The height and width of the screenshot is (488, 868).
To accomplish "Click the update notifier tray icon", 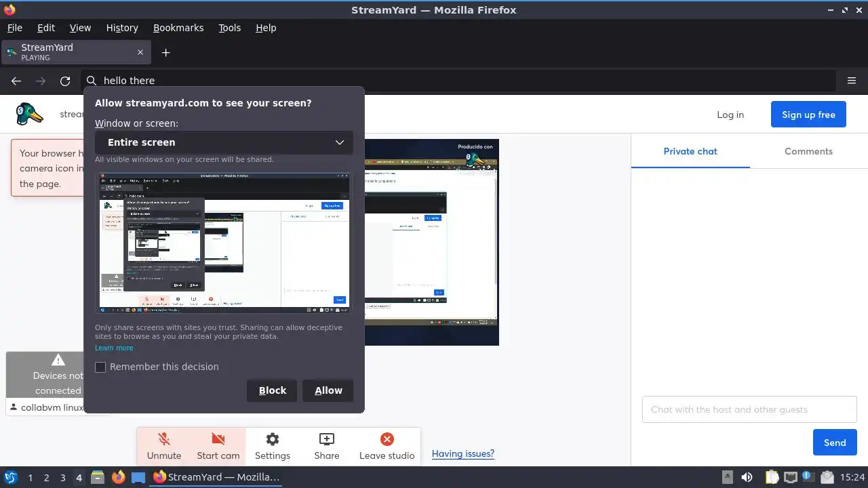I will 808,476.
